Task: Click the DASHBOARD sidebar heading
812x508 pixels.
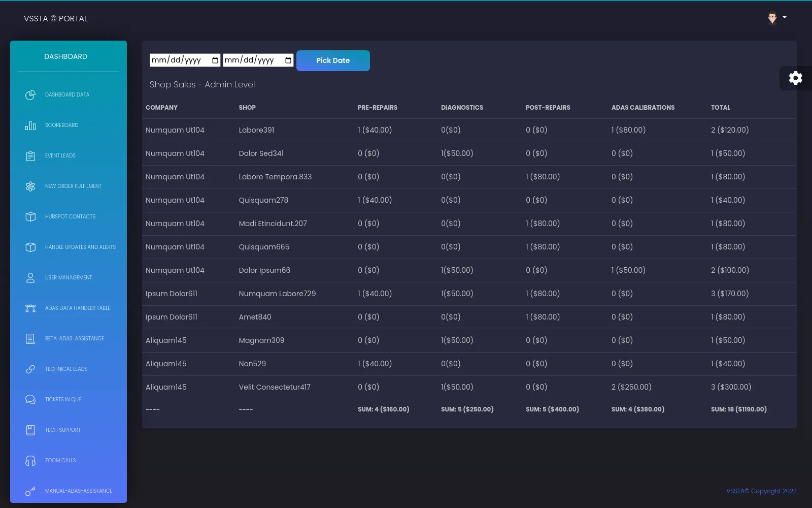Action: pyautogui.click(x=65, y=56)
